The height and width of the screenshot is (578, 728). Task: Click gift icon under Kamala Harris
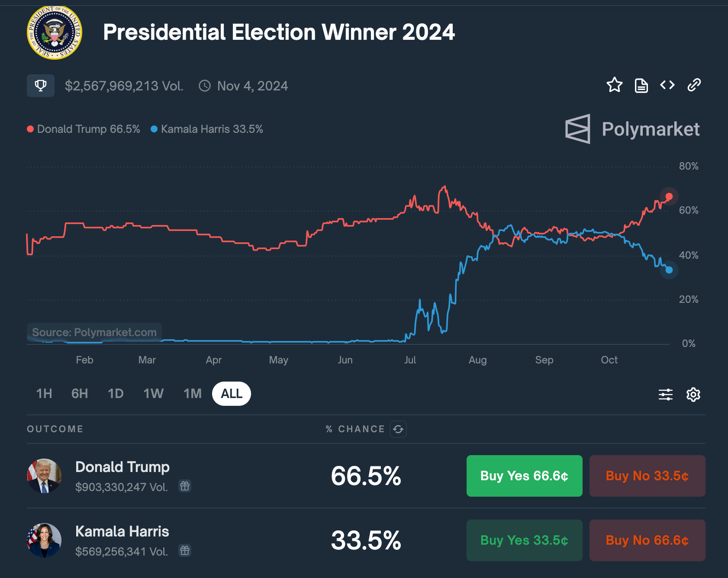pyautogui.click(x=185, y=551)
